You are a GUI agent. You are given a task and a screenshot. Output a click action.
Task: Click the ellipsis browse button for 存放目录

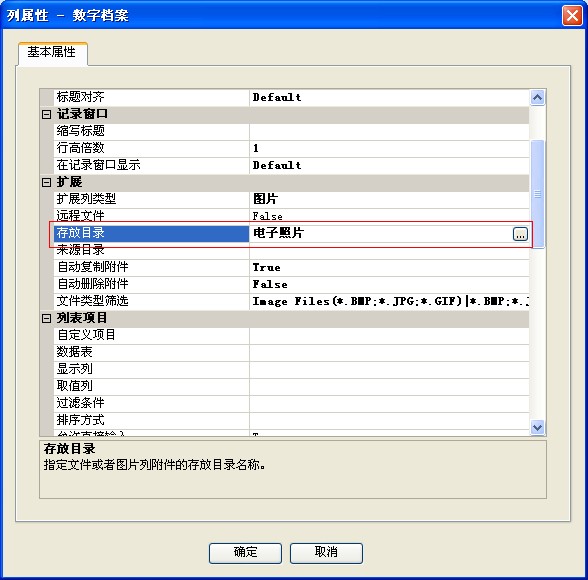[x=520, y=234]
